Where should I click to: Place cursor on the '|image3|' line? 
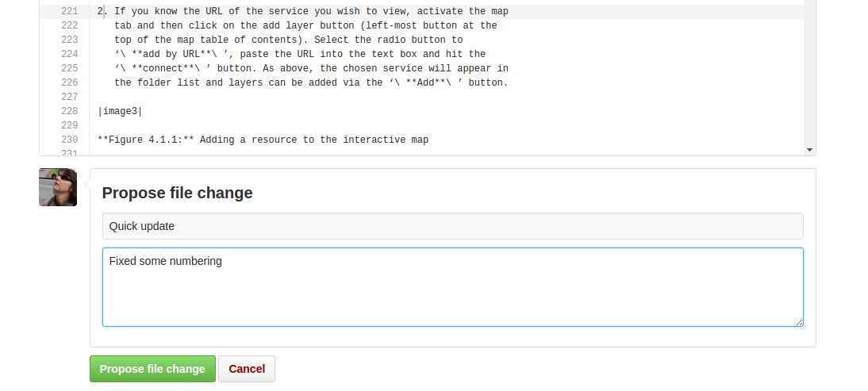[120, 111]
